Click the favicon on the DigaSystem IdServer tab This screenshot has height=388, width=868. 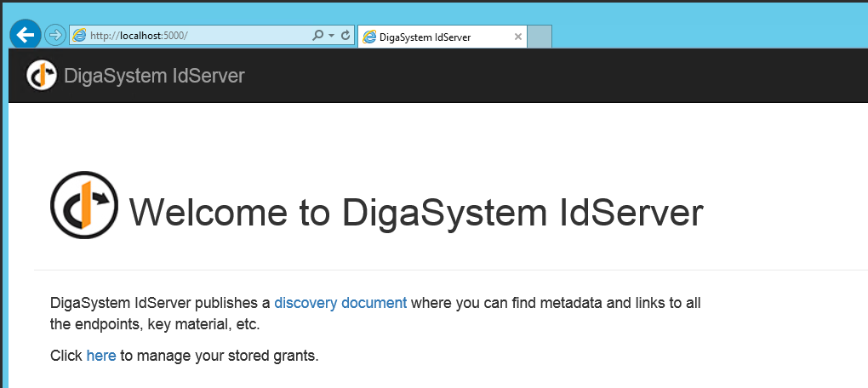369,37
